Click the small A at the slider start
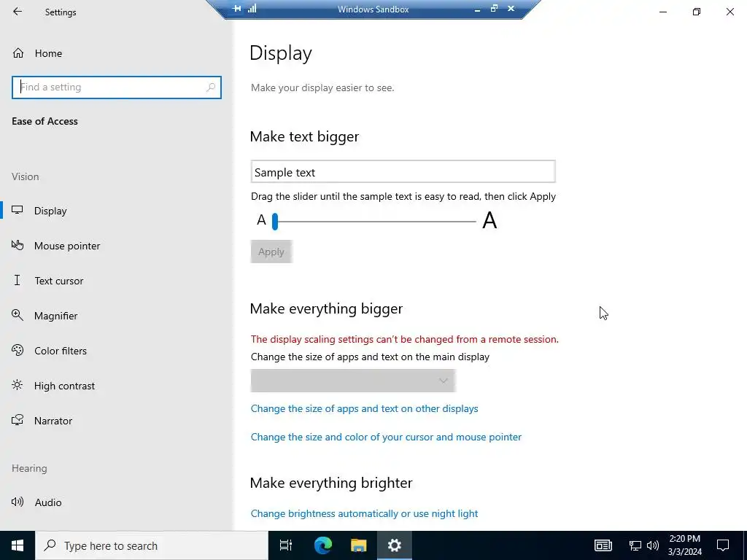The image size is (747, 560). coord(261,220)
